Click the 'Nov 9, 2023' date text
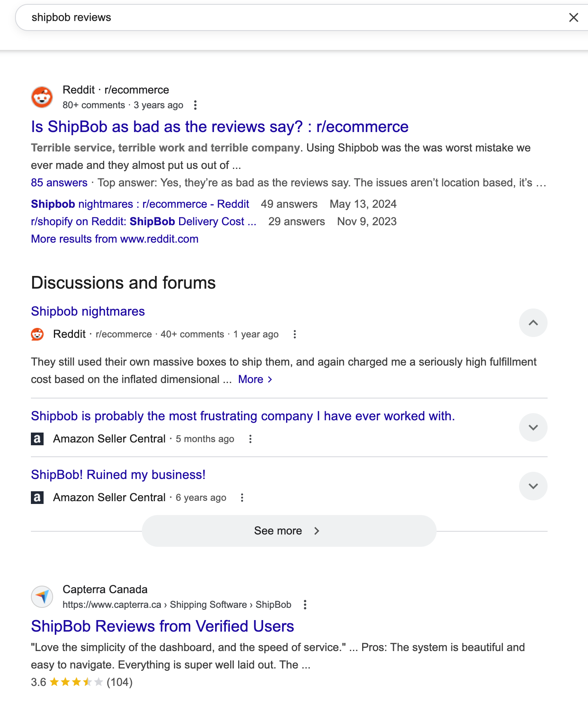The width and height of the screenshot is (588, 701). tap(367, 222)
